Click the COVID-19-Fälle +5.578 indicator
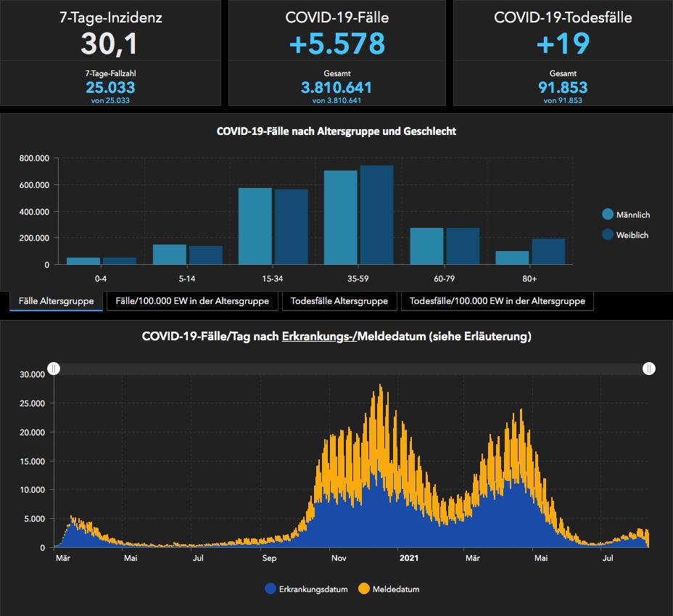The width and height of the screenshot is (673, 616). pos(336,44)
